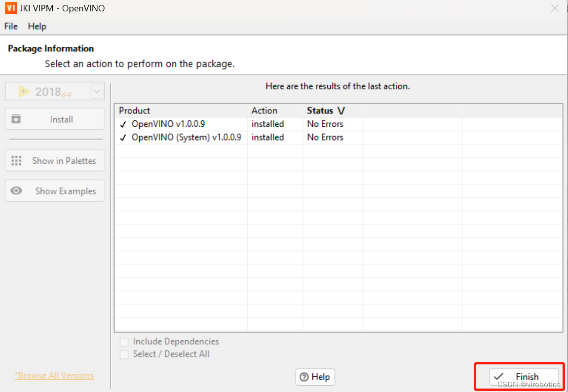Click the Install button

coord(55,119)
